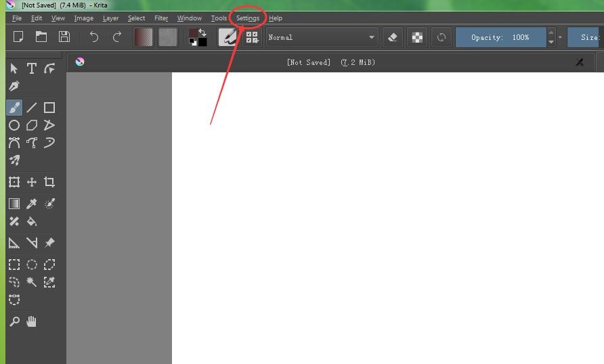This screenshot has height=364, width=604.
Task: Select the Dynamic Brush tool
Action: click(49, 143)
